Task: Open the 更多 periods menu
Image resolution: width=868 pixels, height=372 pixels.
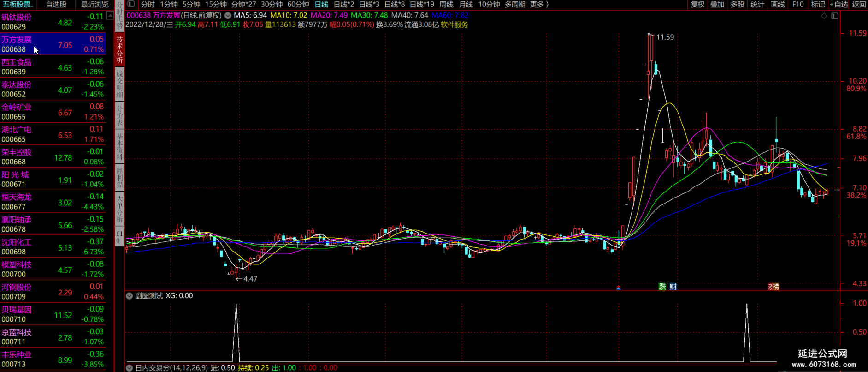Action: (x=539, y=4)
